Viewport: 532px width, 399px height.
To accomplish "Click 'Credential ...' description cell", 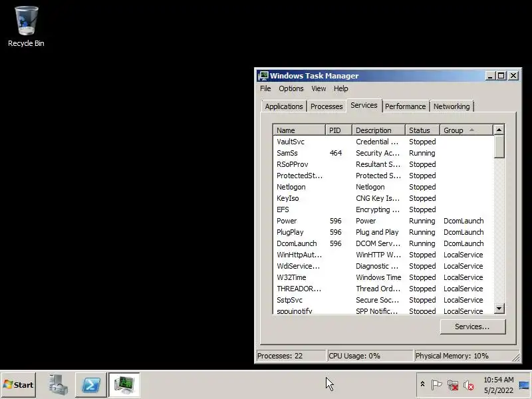I will coord(377,142).
